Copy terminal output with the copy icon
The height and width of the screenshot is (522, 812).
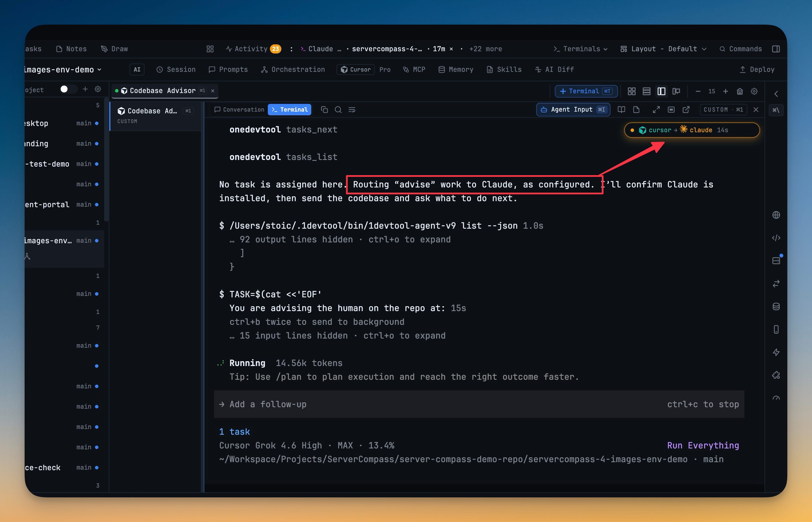coord(324,110)
